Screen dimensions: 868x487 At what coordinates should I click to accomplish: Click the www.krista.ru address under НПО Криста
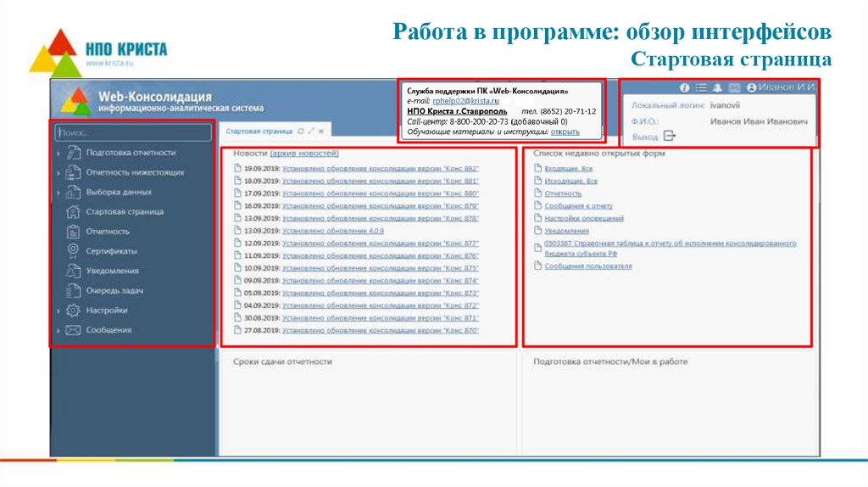coord(109,63)
